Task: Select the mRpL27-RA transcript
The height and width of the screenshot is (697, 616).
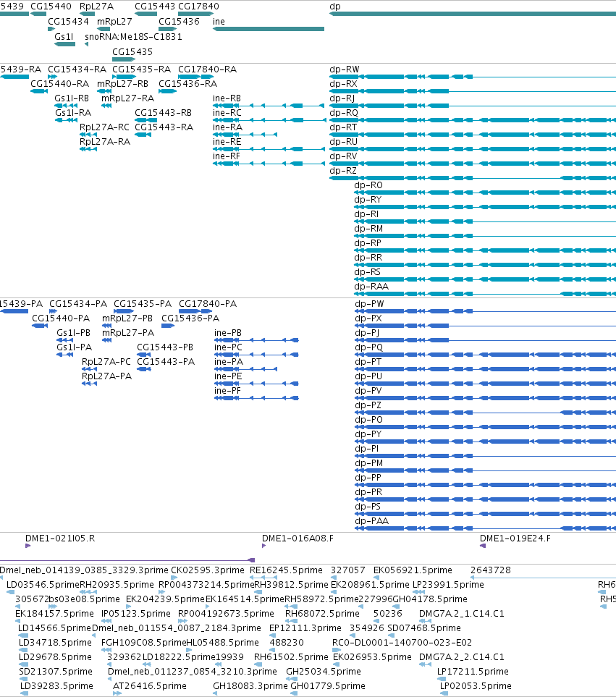Action: (106, 106)
